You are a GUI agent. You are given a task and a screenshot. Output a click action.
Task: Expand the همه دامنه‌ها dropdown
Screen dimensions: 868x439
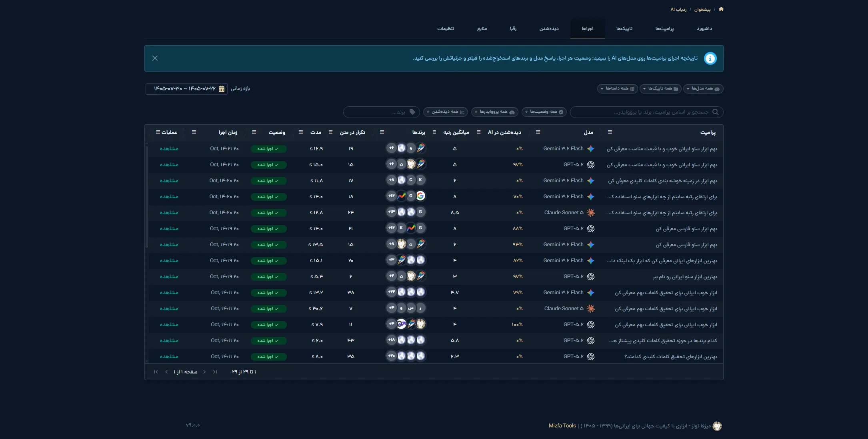pyautogui.click(x=617, y=89)
